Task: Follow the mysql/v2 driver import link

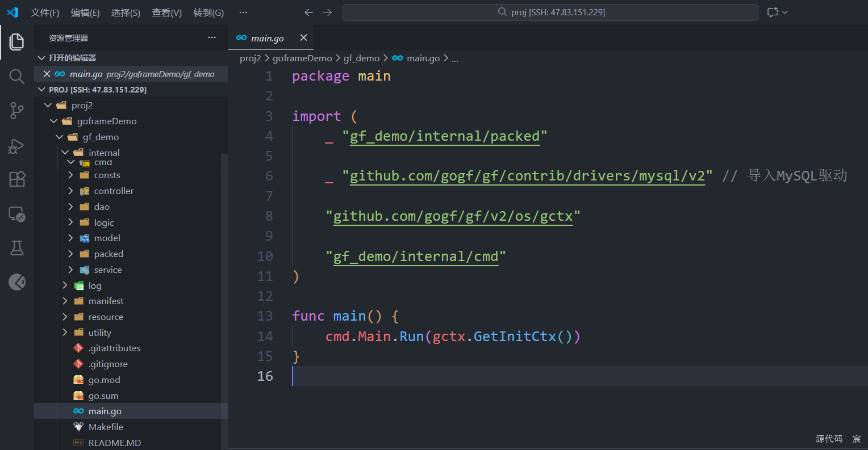Action: coord(527,176)
